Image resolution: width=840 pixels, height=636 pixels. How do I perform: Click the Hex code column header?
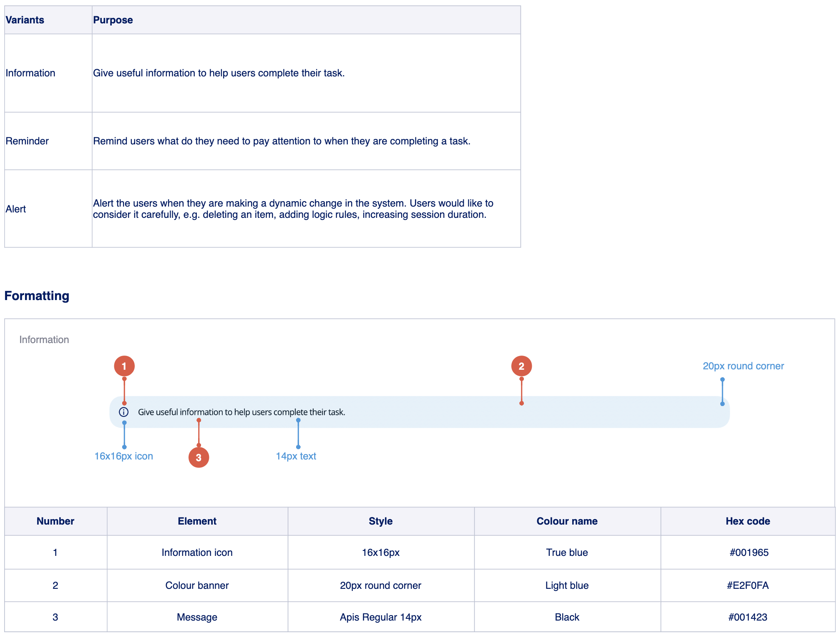747,521
